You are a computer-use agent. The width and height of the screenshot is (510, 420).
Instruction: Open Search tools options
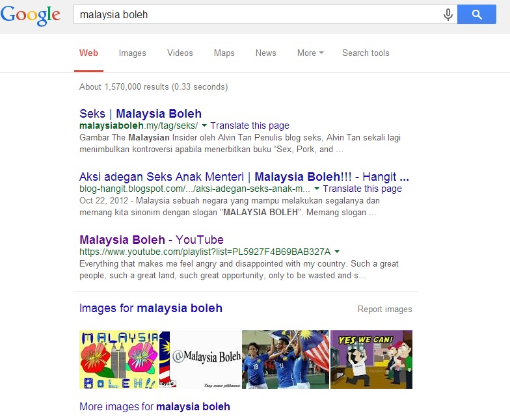(x=366, y=53)
